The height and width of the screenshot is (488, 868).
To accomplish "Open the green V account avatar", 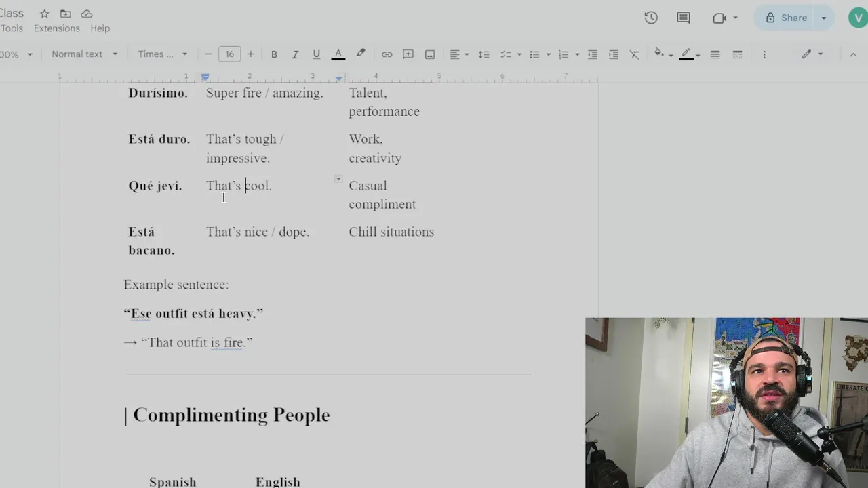I will [859, 18].
